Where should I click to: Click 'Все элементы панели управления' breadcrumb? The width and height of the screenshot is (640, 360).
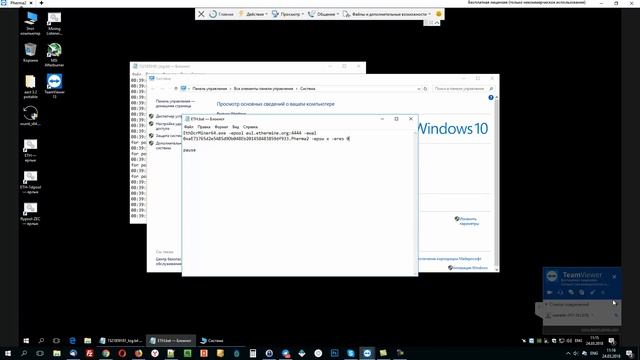(x=263, y=89)
